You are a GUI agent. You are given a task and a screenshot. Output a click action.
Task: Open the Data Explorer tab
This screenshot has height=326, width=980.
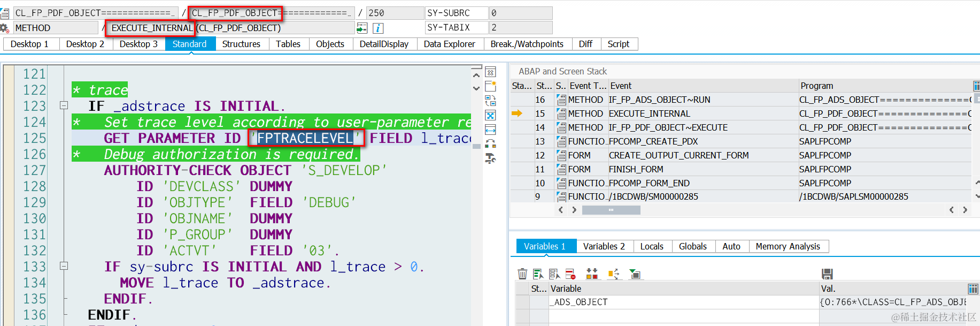tap(450, 44)
